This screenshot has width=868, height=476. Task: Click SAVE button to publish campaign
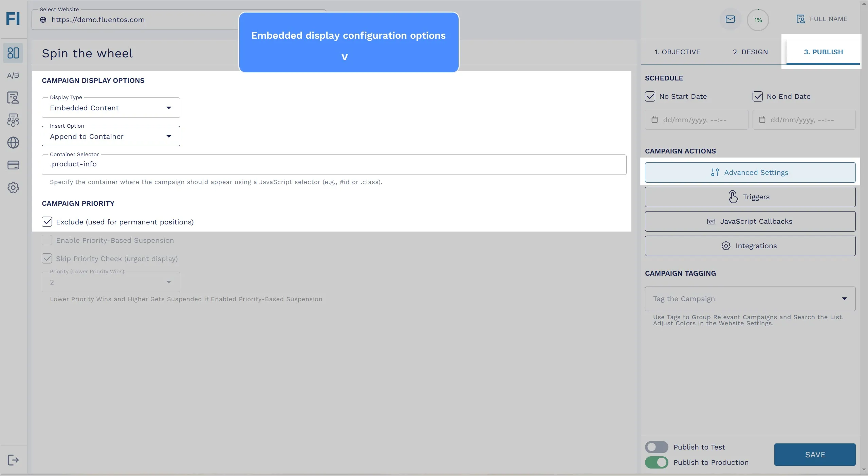pos(815,454)
